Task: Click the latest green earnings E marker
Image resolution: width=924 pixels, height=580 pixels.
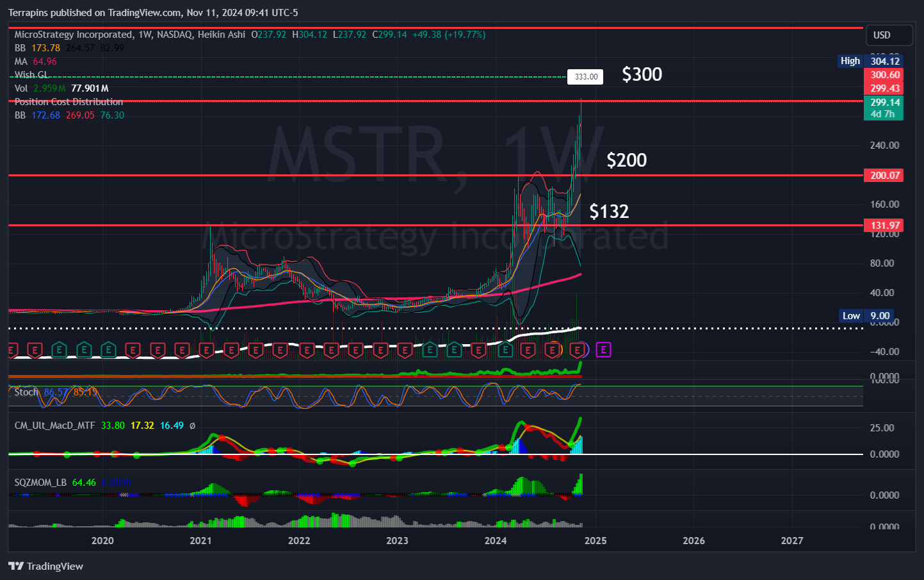Action: tap(505, 350)
